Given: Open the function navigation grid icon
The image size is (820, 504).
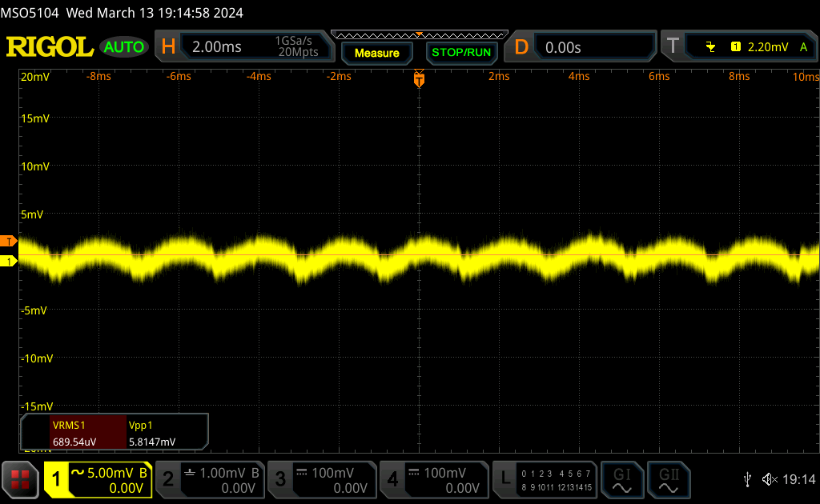Looking at the screenshot, I should (x=20, y=479).
